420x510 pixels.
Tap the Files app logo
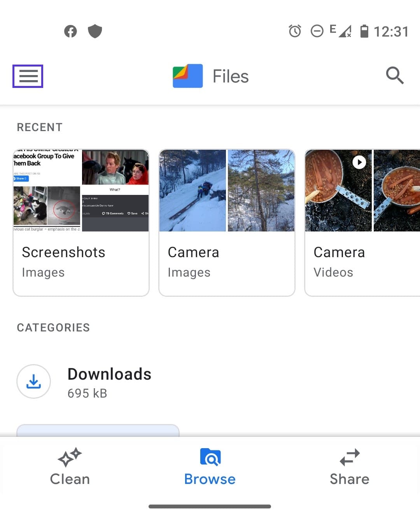[x=187, y=76]
